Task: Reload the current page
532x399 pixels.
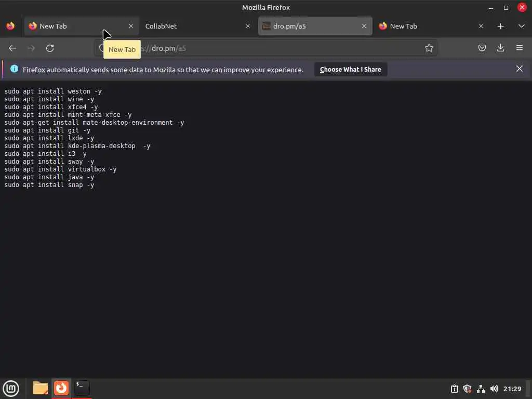Action: (x=50, y=48)
